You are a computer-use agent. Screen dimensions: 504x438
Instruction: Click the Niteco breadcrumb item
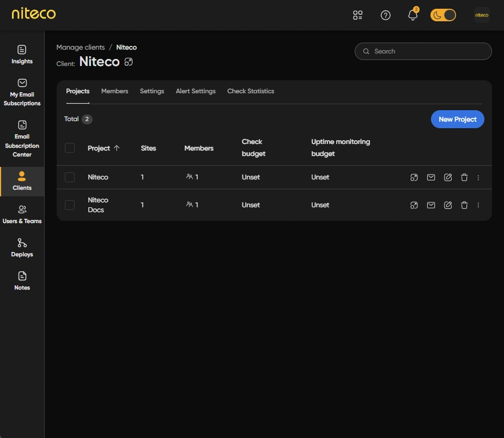tap(126, 47)
